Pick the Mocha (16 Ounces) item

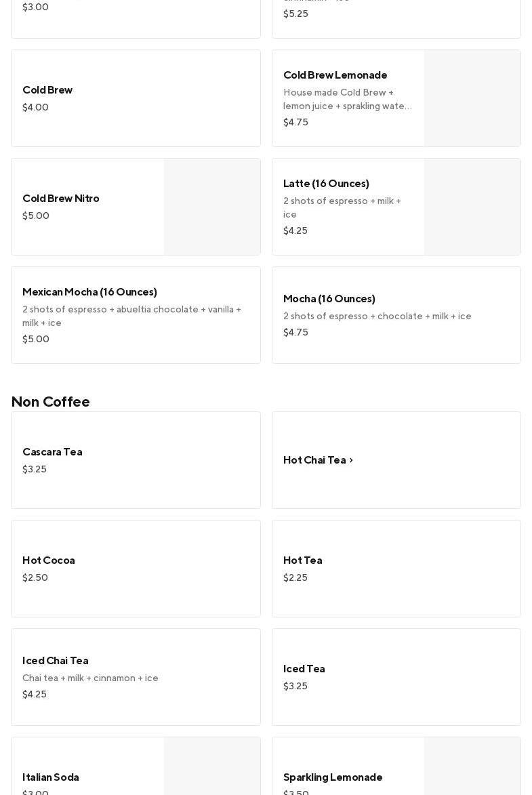point(329,299)
